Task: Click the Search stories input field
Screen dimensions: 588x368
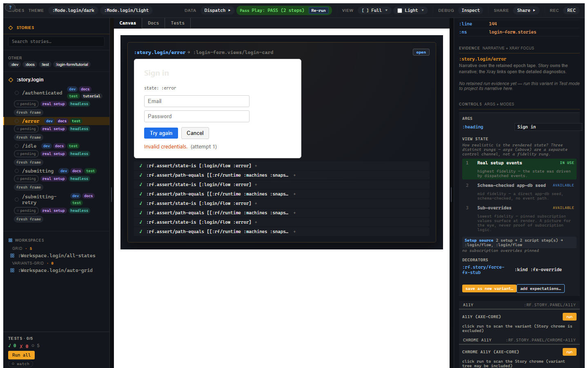Action: (56, 41)
